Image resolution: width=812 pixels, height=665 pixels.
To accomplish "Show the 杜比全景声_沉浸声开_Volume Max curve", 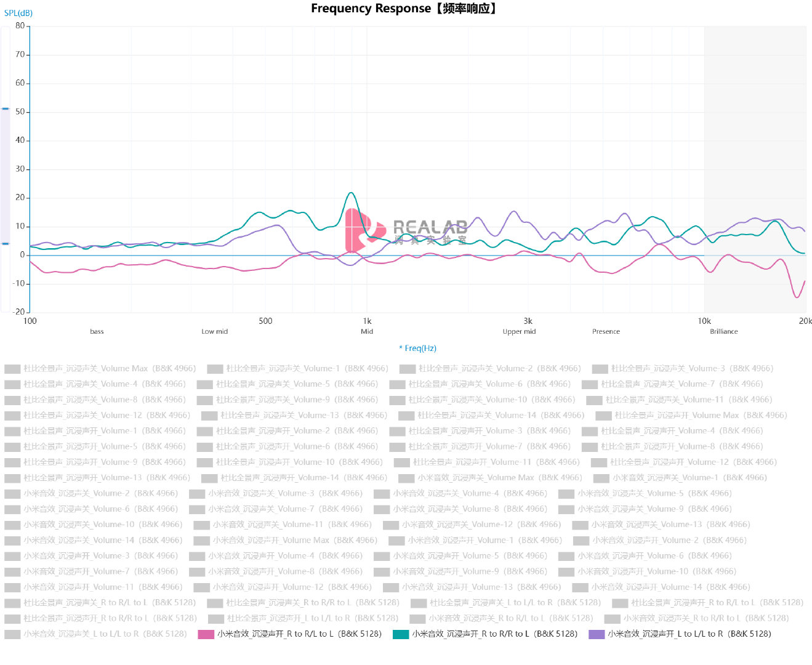I will pos(691,416).
